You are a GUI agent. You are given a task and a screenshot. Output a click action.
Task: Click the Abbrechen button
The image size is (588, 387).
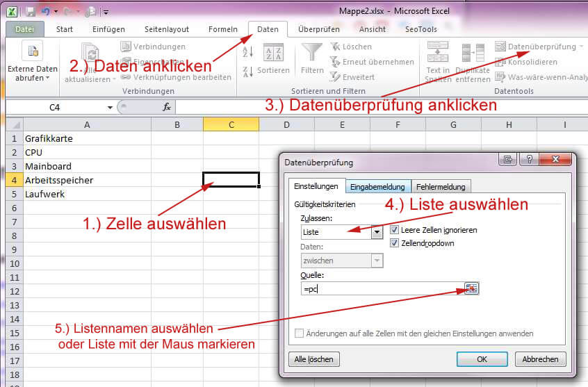click(x=540, y=359)
